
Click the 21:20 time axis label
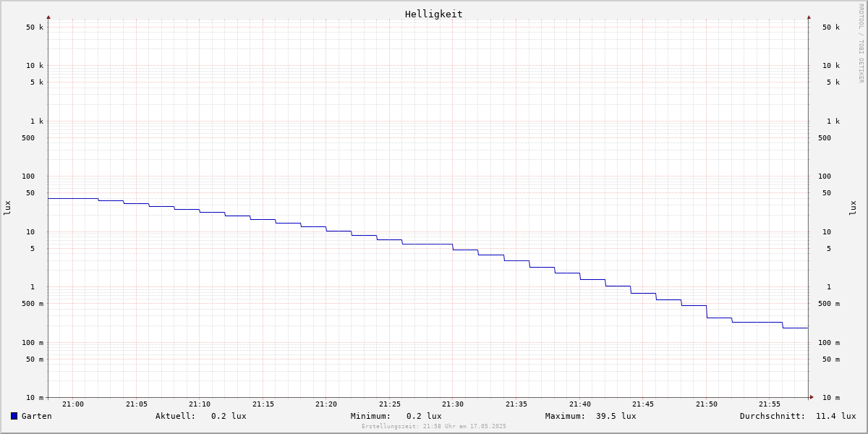click(x=326, y=404)
